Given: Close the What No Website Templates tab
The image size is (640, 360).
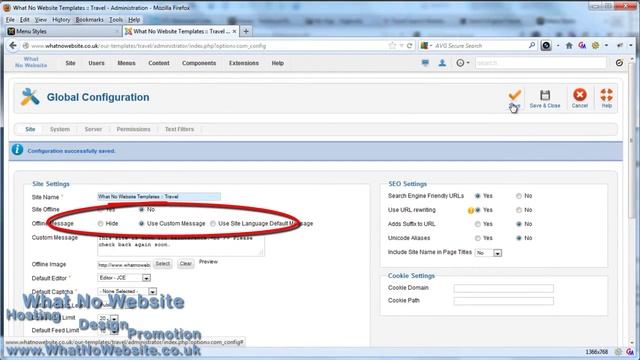Looking at the screenshot, I should point(234,31).
